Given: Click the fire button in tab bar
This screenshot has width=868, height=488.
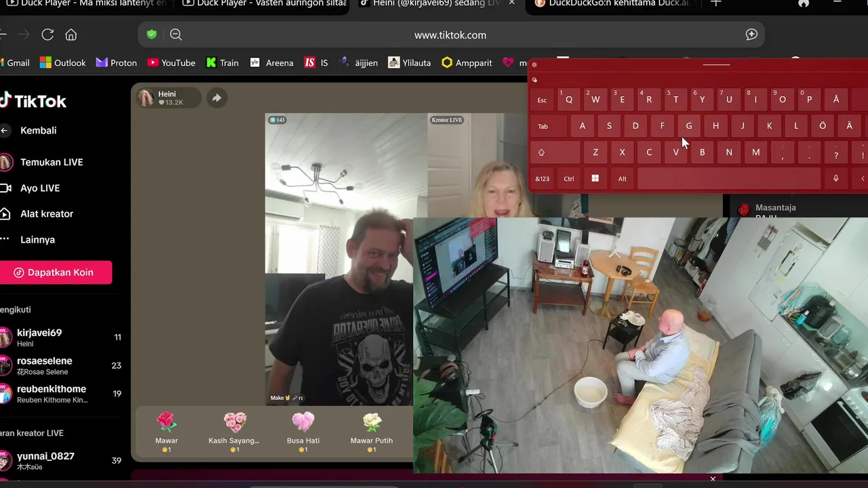Looking at the screenshot, I should [x=804, y=3].
